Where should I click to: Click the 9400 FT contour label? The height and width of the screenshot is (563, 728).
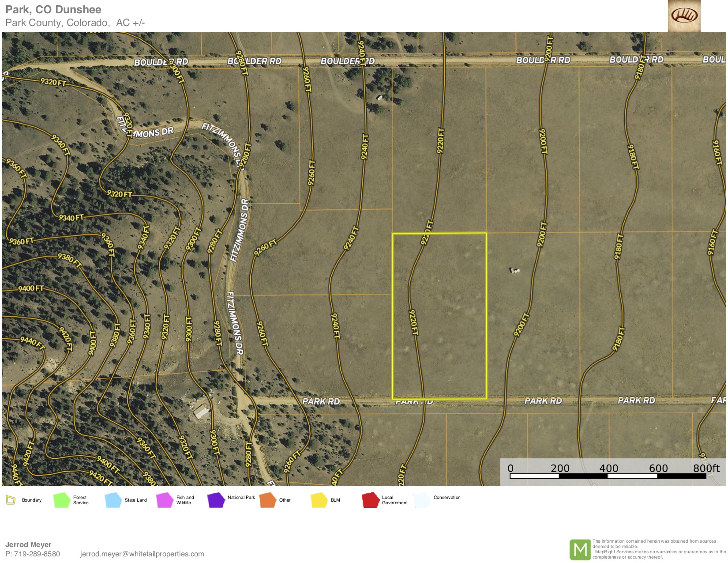click(31, 288)
